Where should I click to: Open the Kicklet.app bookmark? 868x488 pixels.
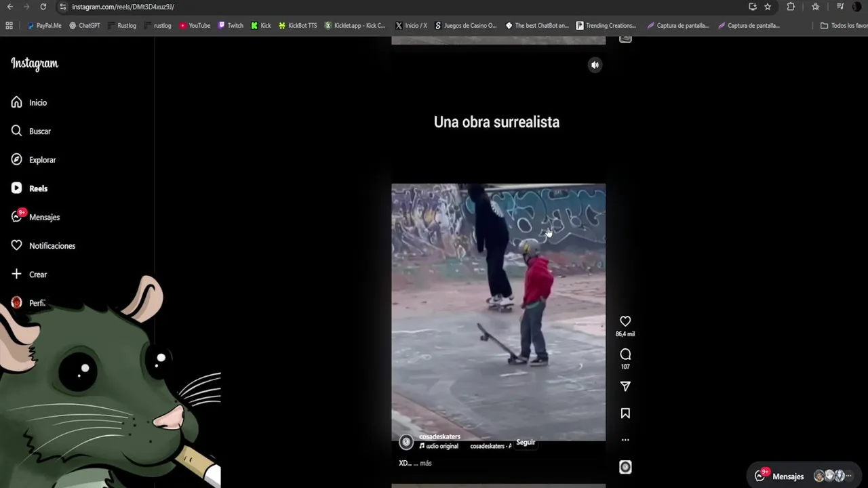355,26
